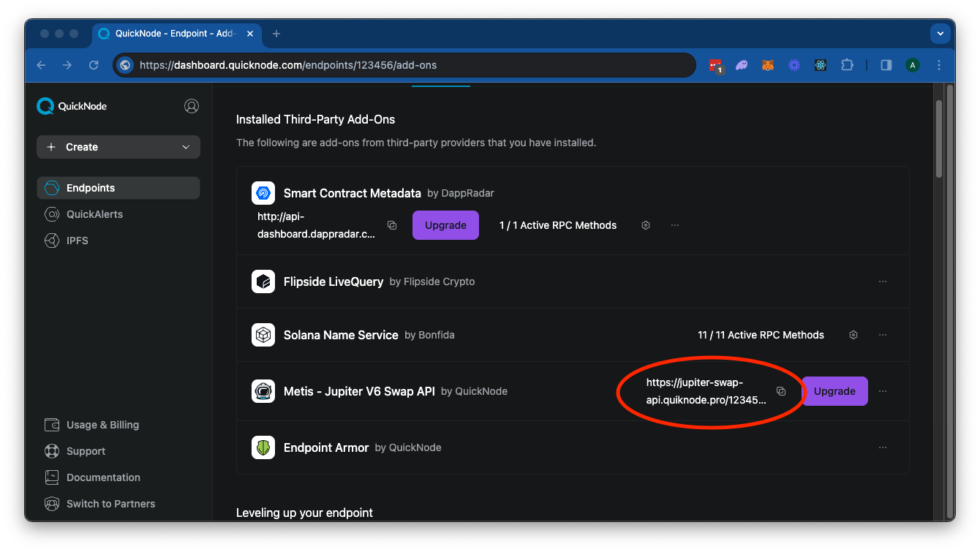The height and width of the screenshot is (552, 980).
Task: Open more options for Flipside LiveQuery
Action: [x=883, y=281]
